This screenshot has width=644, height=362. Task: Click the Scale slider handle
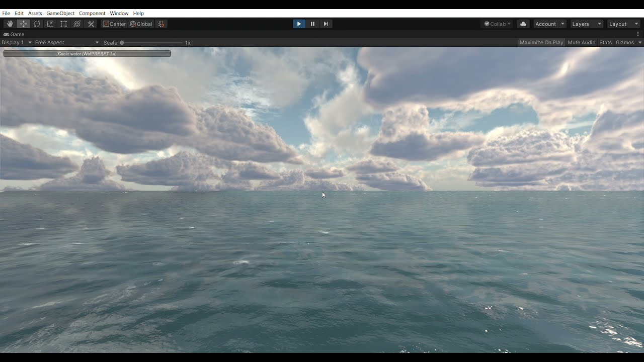pyautogui.click(x=122, y=43)
